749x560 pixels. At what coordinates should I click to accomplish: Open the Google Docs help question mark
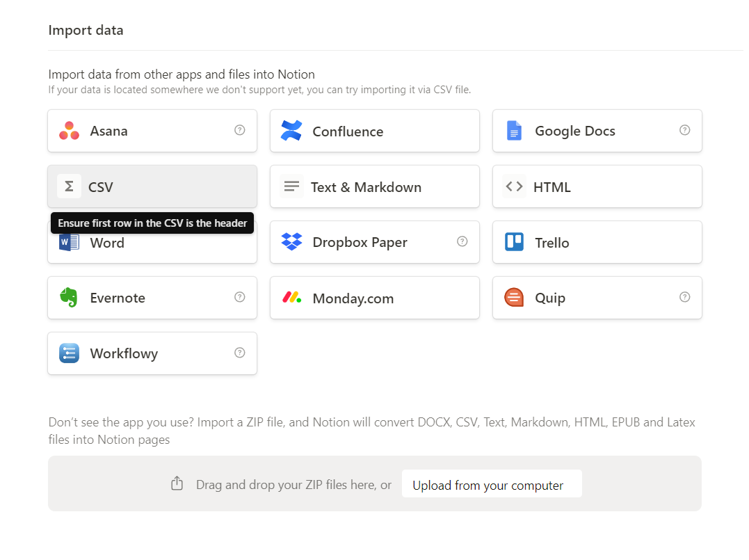tap(684, 130)
